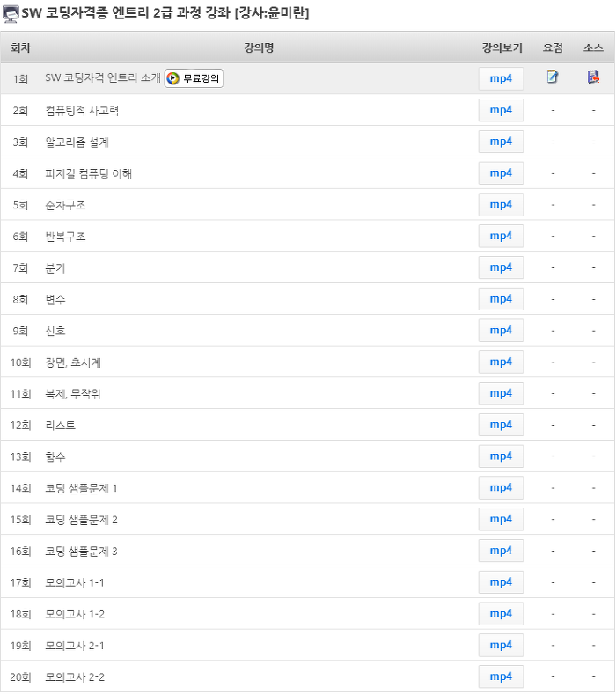Select lecture title 모의고사 1-1
Screen dimensions: 616x694
75,582
